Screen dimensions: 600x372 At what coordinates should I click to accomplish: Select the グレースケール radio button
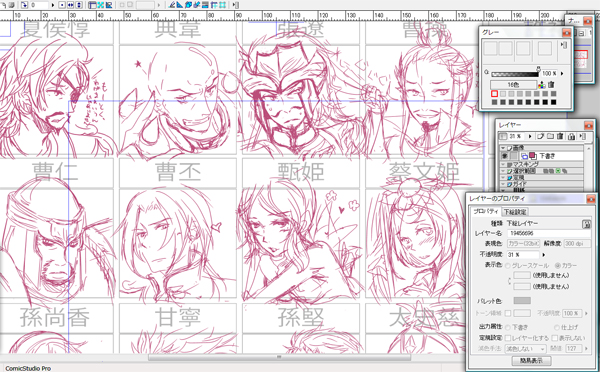(508, 265)
